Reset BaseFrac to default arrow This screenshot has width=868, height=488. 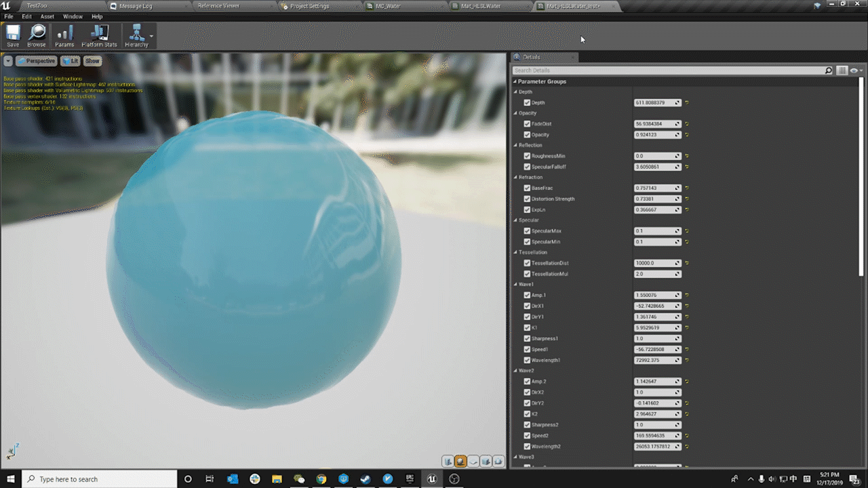pos(687,188)
